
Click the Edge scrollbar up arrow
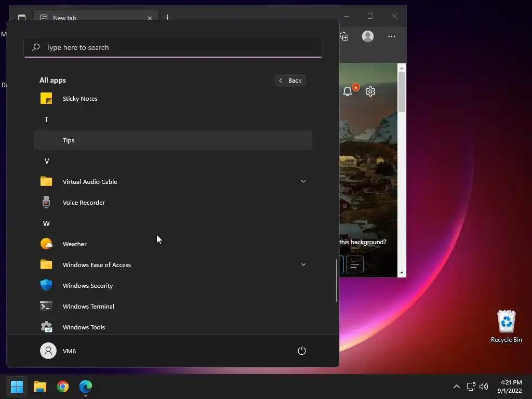click(402, 68)
